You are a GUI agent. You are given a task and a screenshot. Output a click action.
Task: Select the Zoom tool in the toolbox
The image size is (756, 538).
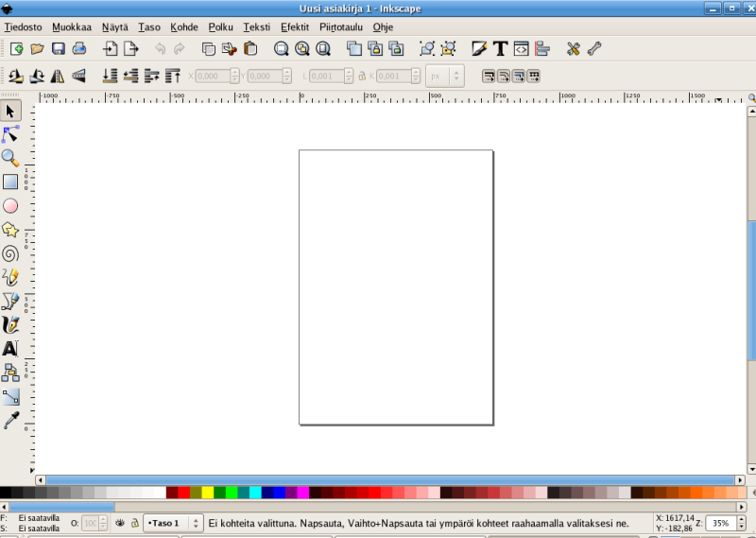(10, 158)
